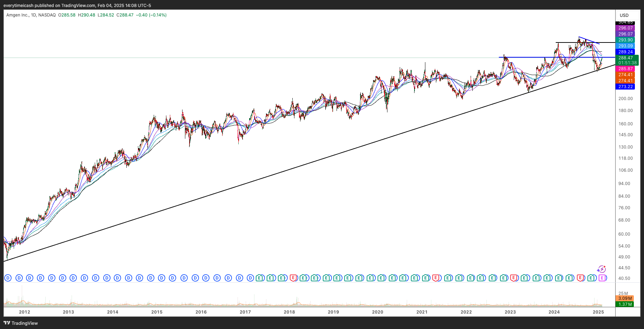Click the pink 285.87 price label
This screenshot has height=329, width=644.
[625, 69]
